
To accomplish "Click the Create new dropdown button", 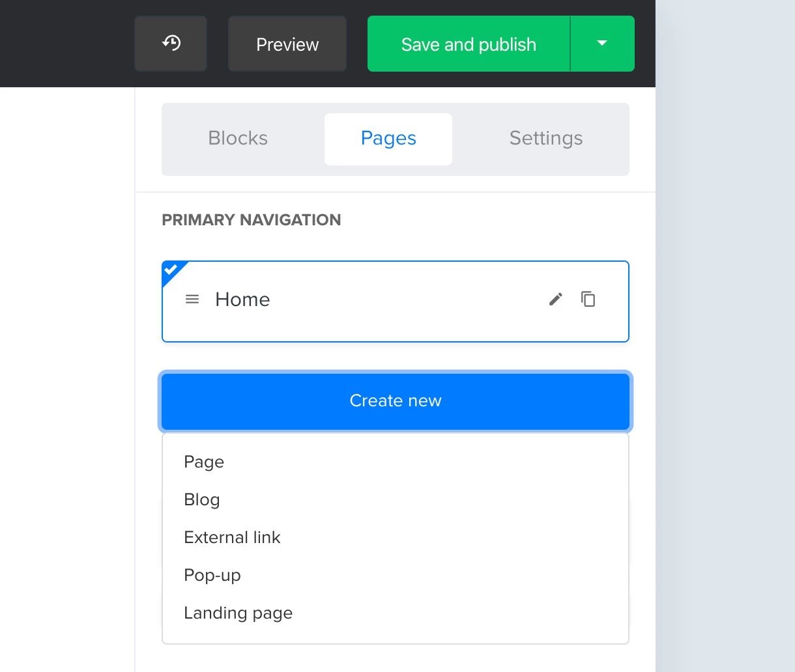I will [396, 401].
